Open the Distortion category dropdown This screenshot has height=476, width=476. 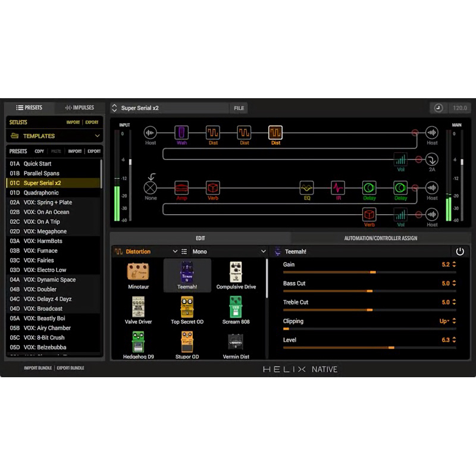[x=146, y=251]
